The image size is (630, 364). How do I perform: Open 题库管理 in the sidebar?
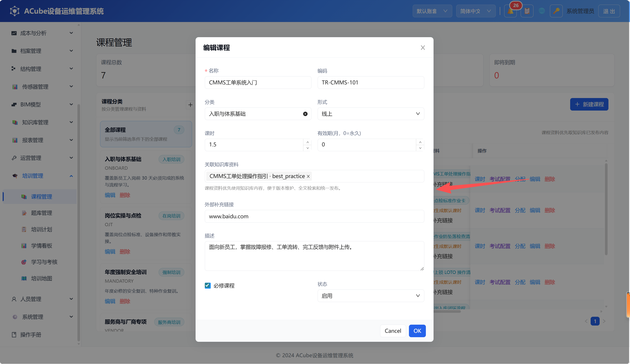pos(42,213)
